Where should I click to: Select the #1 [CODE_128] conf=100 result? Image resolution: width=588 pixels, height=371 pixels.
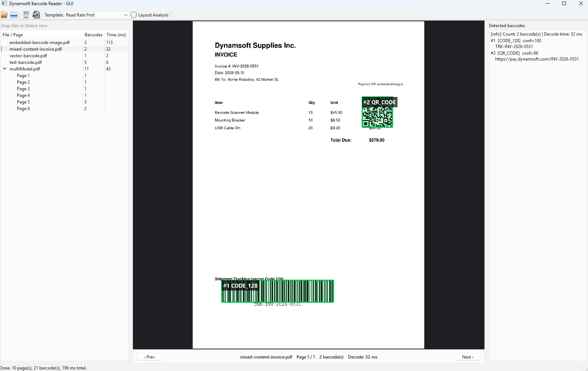(x=516, y=41)
